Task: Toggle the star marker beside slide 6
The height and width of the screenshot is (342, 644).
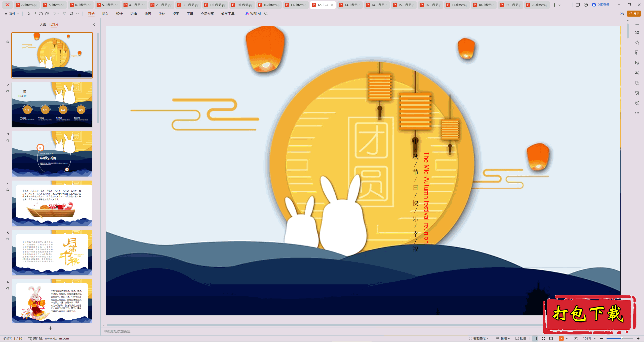Action: click(x=8, y=288)
